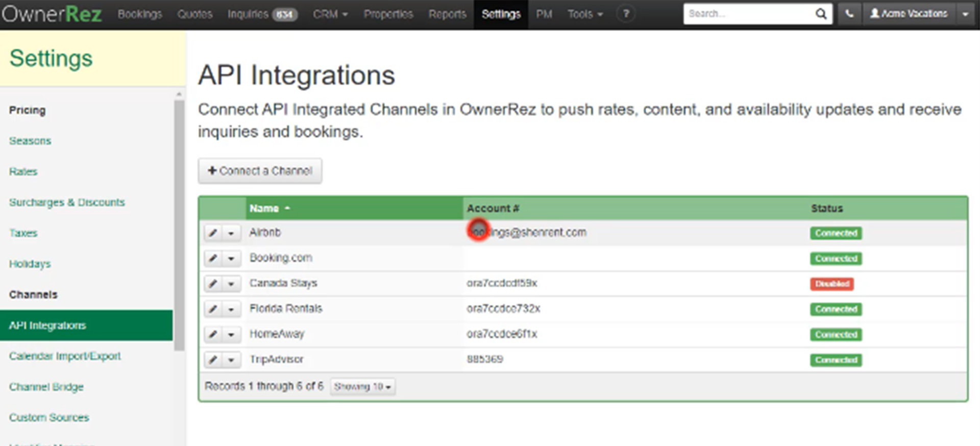Open Holidays settings in sidebar

click(30, 264)
